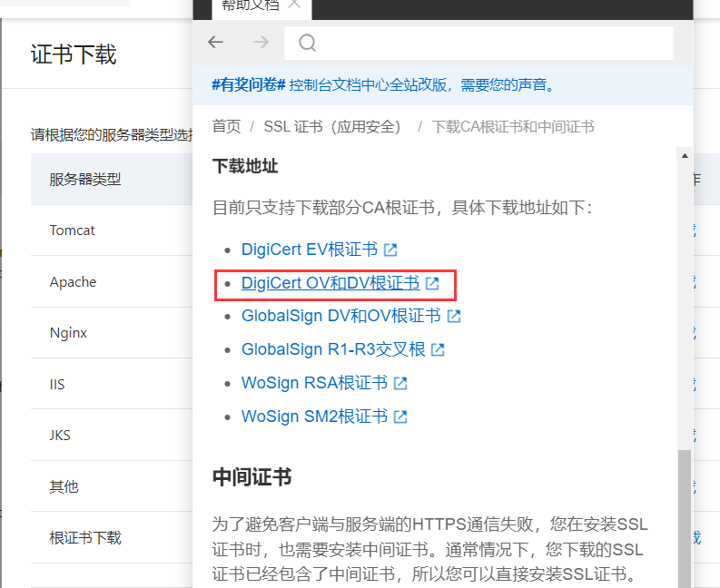
Task: Open the GlobalSign R1-R3交叉根 link
Action: pyautogui.click(x=333, y=349)
